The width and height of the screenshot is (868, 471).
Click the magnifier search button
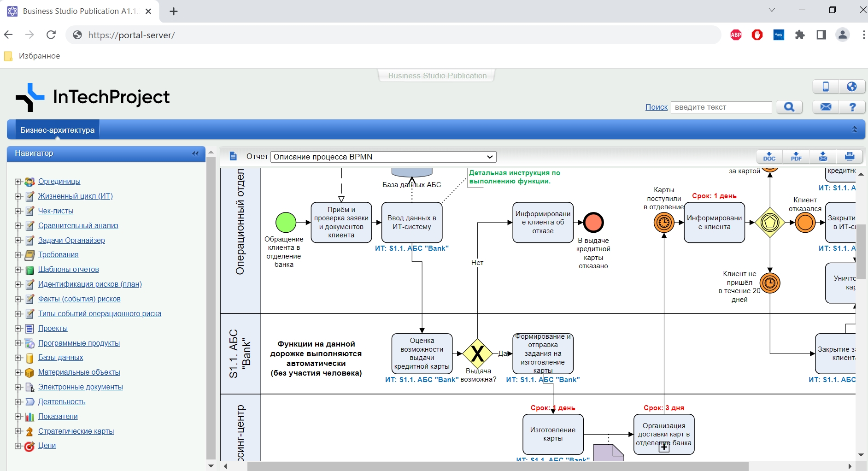[789, 107]
